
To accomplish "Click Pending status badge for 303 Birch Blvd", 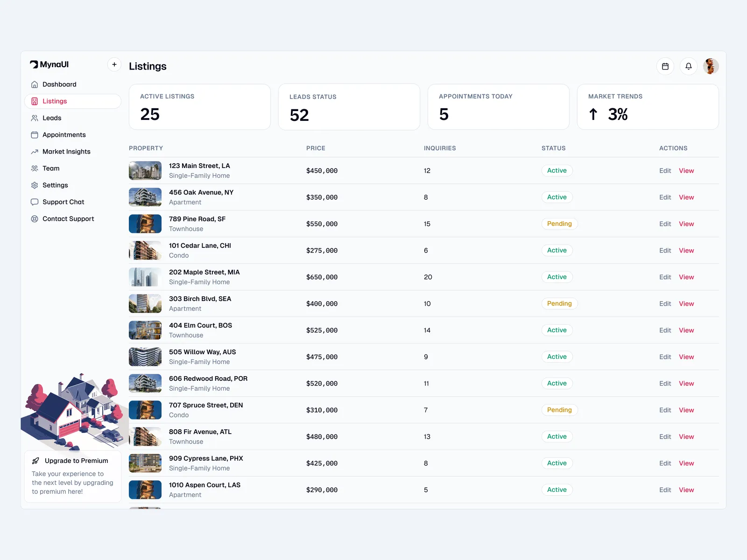I will coord(559,304).
